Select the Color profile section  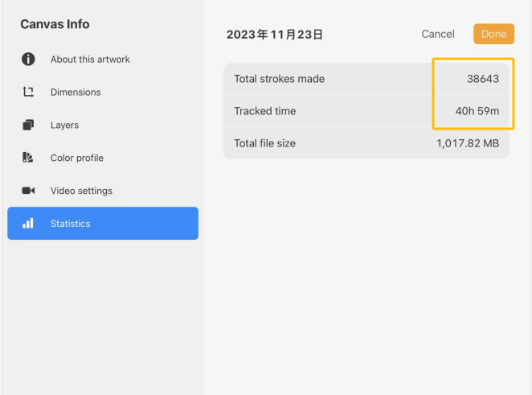pyautogui.click(x=103, y=158)
